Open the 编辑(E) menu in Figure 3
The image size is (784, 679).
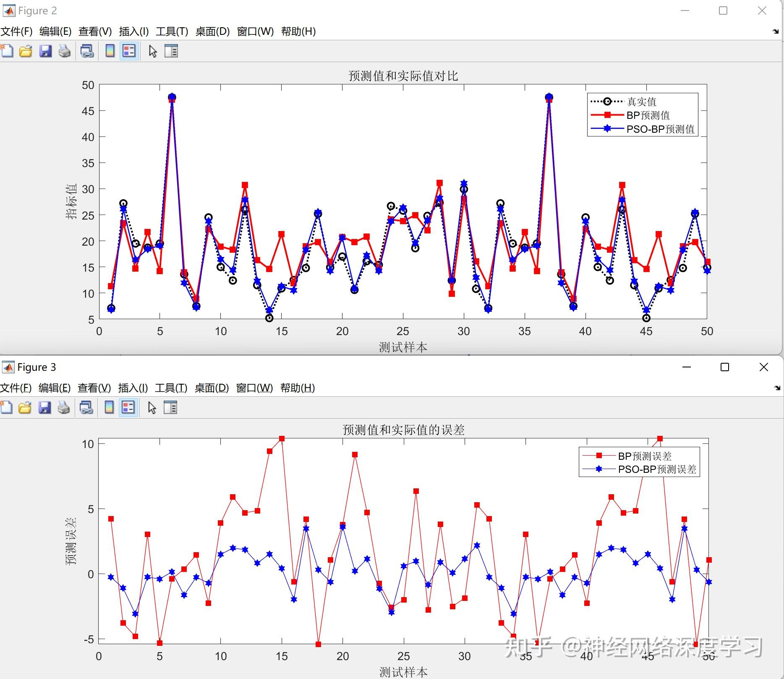click(x=54, y=388)
